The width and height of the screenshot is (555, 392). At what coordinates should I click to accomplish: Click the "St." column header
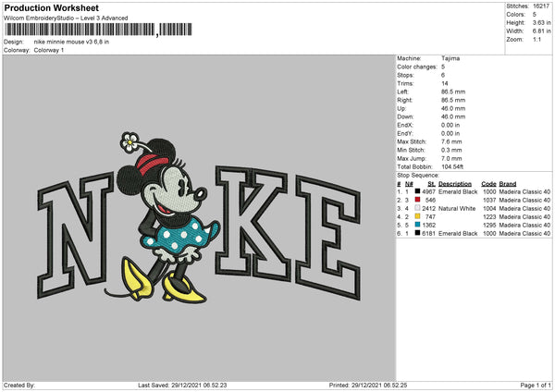click(x=431, y=184)
